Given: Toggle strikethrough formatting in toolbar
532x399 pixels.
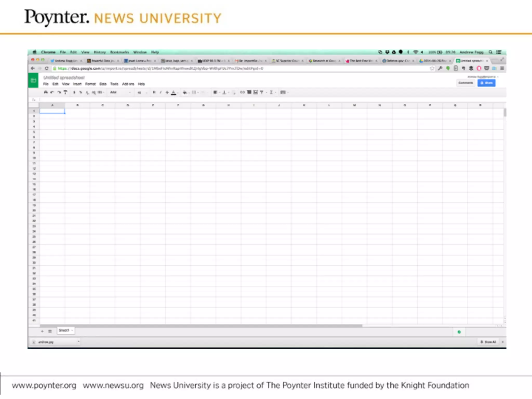Looking at the screenshot, I should 167,92.
